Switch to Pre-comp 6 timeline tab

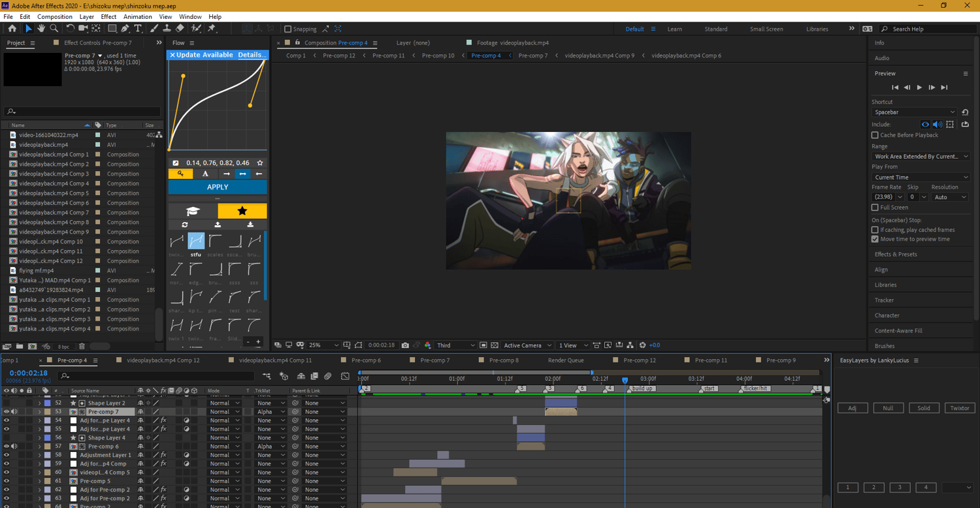coord(366,360)
